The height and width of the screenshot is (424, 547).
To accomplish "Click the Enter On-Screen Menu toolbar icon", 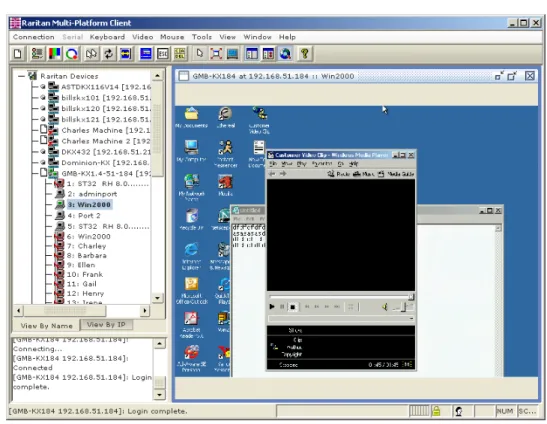I will [x=145, y=54].
